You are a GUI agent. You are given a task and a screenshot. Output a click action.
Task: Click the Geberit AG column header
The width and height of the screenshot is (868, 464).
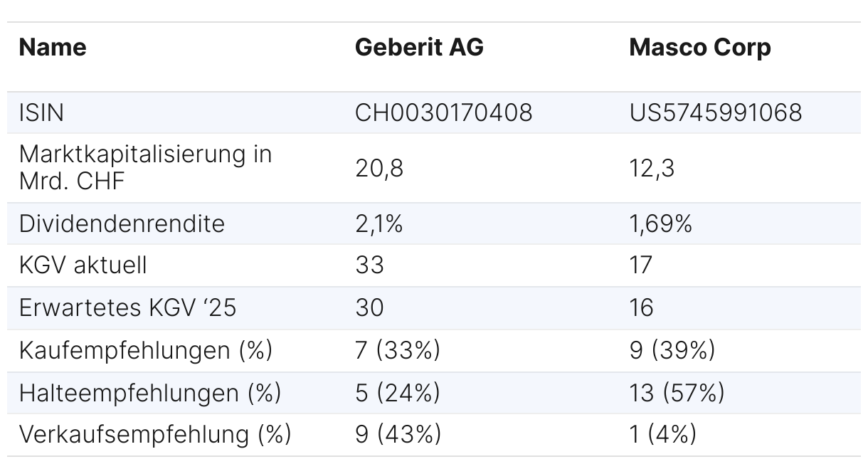point(419,47)
